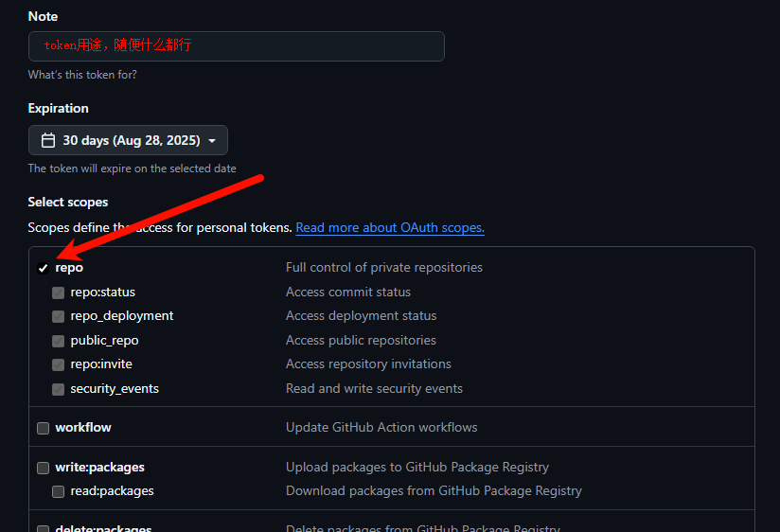
Task: Enable the workflow scope checkbox
Action: (43, 428)
